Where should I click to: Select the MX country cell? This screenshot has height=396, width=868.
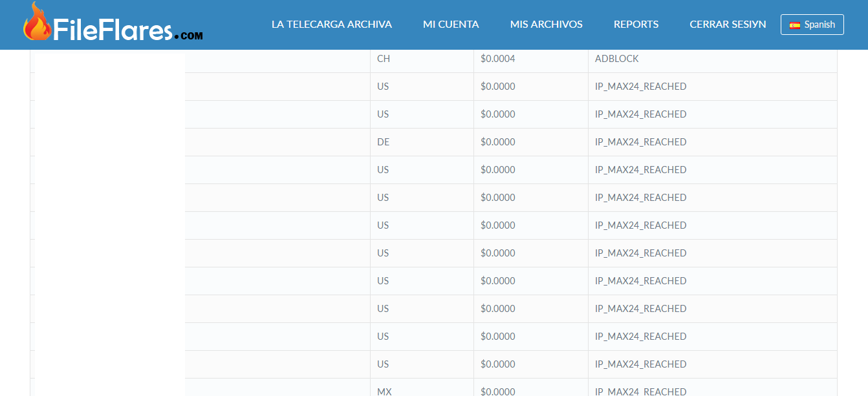(422, 388)
